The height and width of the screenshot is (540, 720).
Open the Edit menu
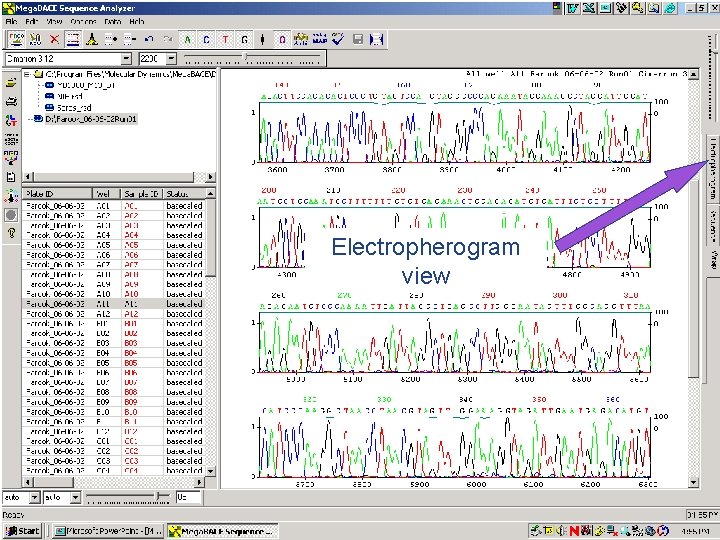point(32,21)
